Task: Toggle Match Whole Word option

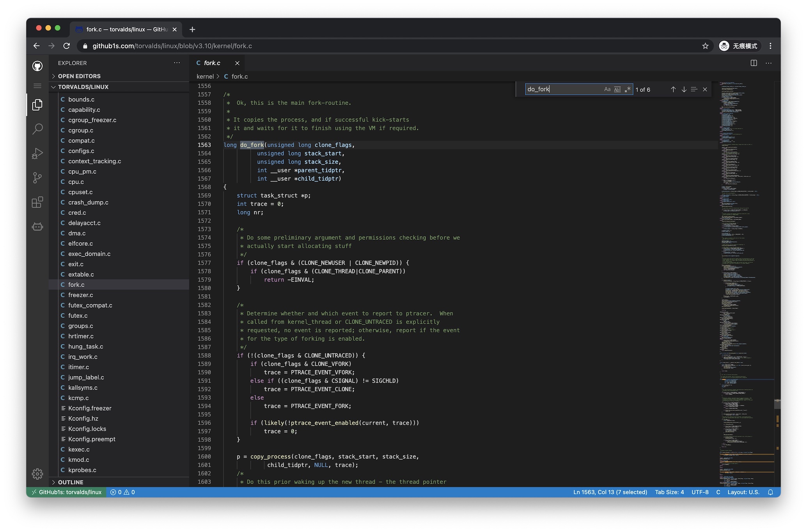Action: pos(617,89)
